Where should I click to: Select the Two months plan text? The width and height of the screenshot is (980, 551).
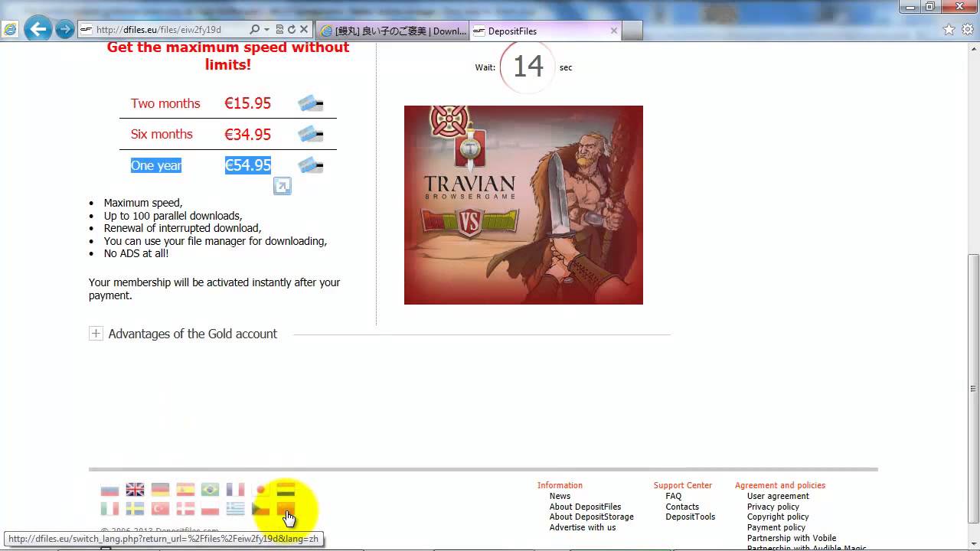coord(165,103)
